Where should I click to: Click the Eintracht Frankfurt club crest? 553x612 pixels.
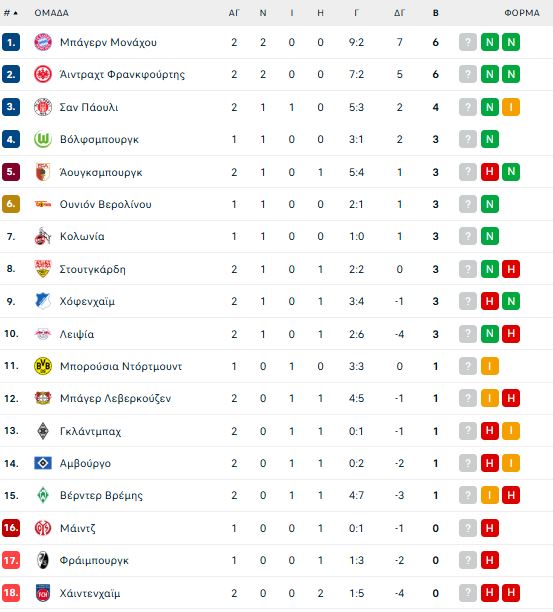click(43, 74)
